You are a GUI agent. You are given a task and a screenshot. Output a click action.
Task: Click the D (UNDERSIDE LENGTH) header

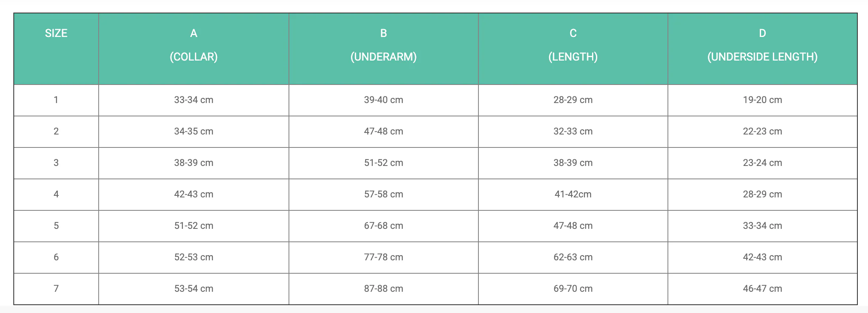coord(763,49)
